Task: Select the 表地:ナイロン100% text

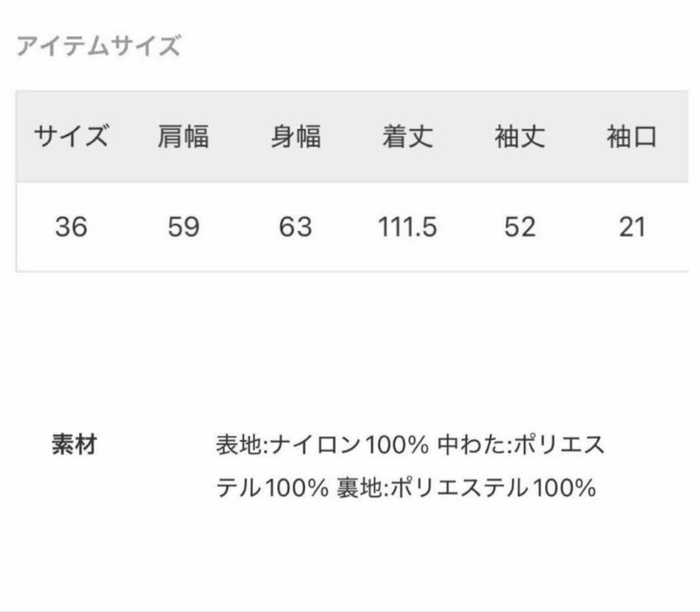Action: 322,445
